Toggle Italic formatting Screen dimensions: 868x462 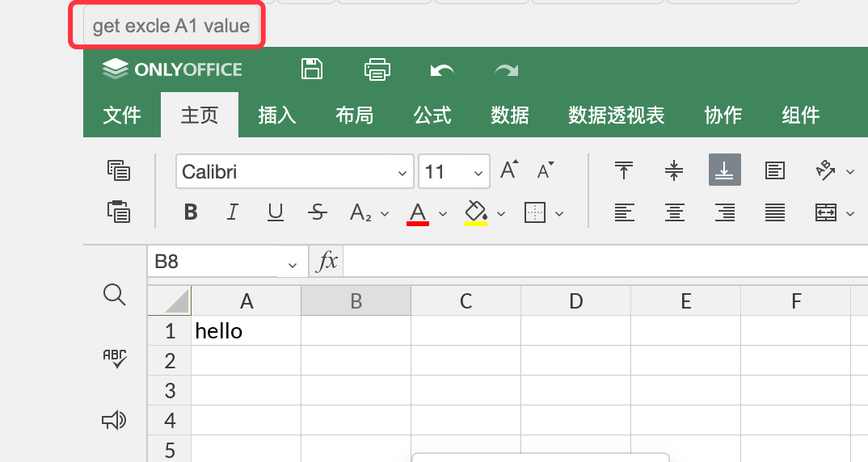click(x=233, y=212)
